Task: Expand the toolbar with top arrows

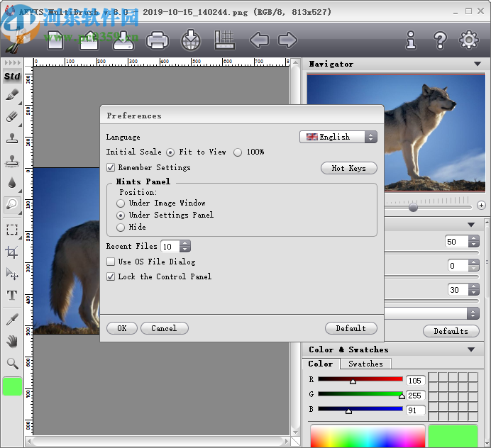Action: pos(12,62)
